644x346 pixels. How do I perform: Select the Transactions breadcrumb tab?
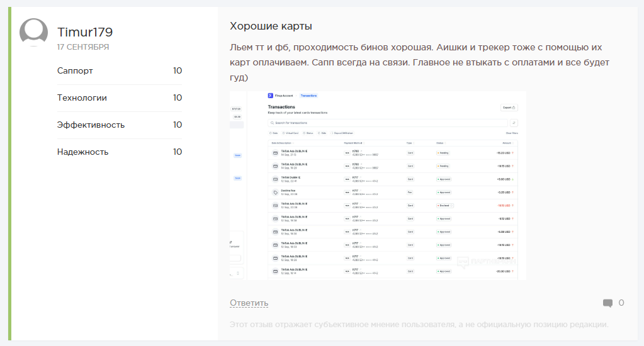[x=308, y=96]
